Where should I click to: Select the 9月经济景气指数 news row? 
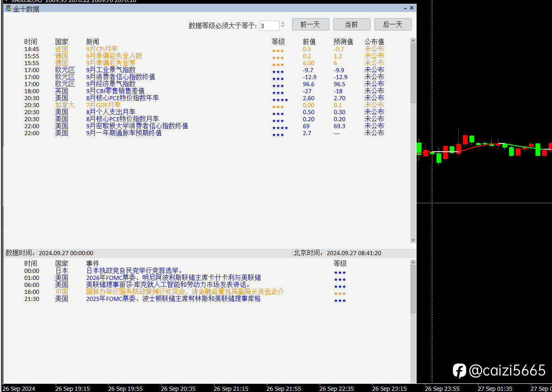pyautogui.click(x=204, y=84)
